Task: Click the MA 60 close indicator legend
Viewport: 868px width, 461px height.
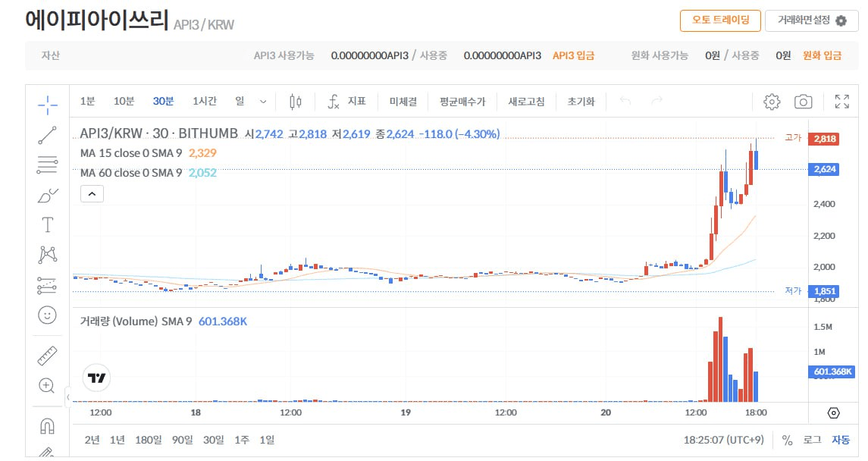Action: (131, 173)
